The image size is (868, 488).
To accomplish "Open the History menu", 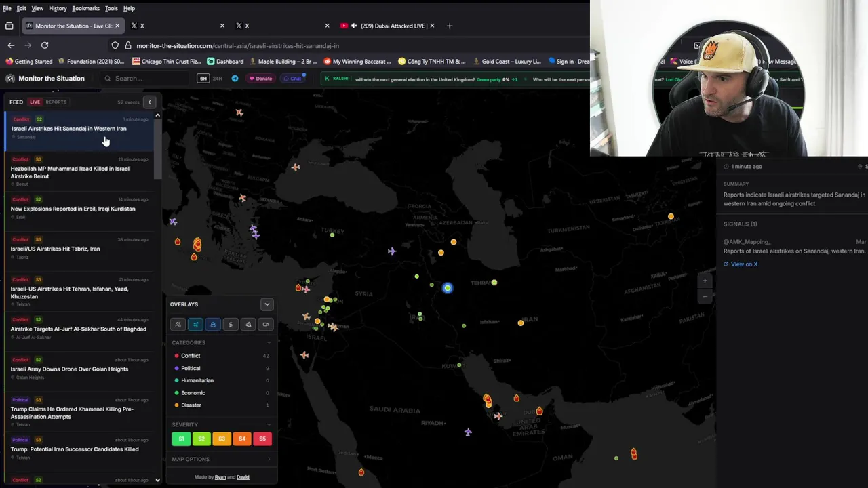I will tap(58, 8).
